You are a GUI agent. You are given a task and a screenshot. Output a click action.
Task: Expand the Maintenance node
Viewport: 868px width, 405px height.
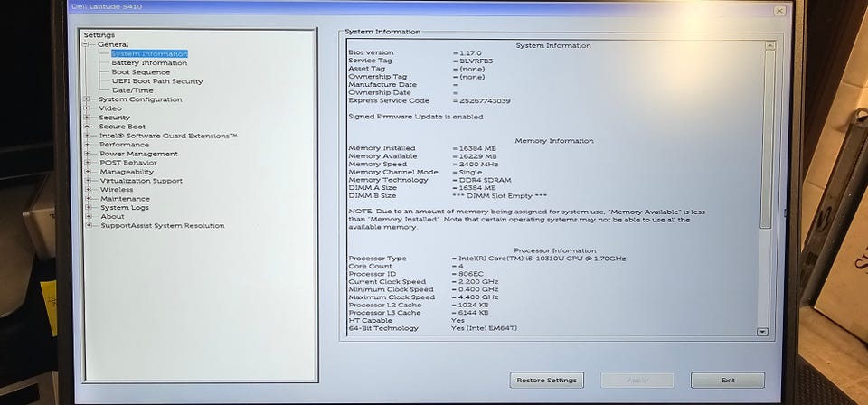[88, 198]
